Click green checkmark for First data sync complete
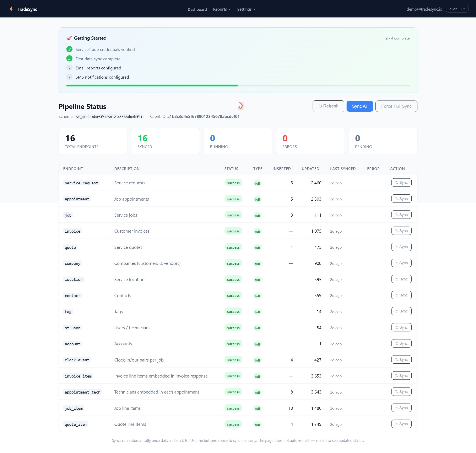The image size is (476, 453). coord(69,59)
